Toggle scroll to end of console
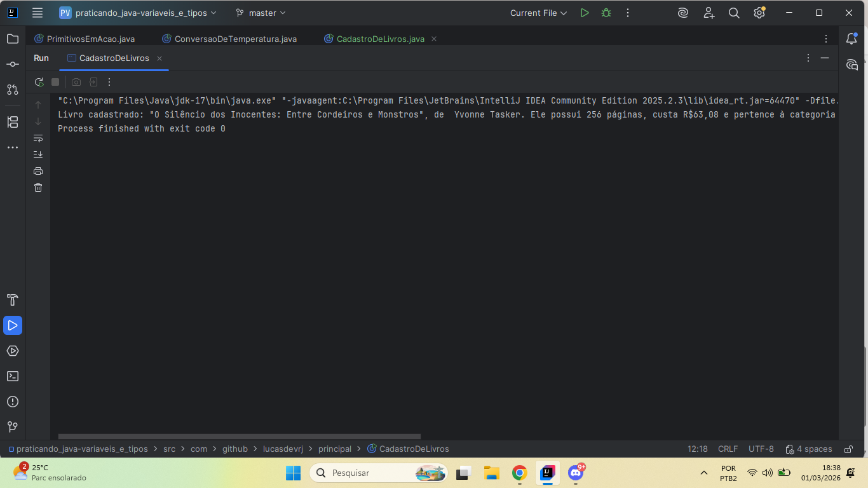Viewport: 868px width, 488px height. click(x=38, y=154)
